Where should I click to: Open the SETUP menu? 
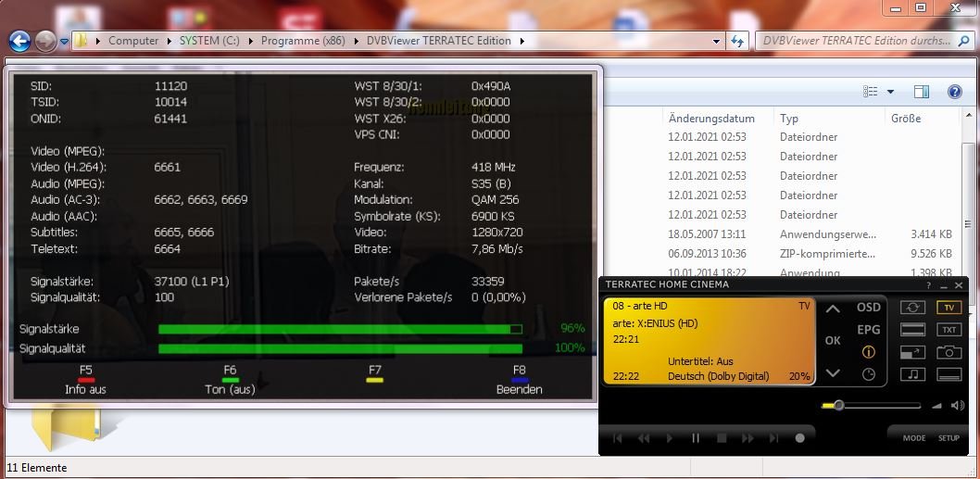coord(949,438)
